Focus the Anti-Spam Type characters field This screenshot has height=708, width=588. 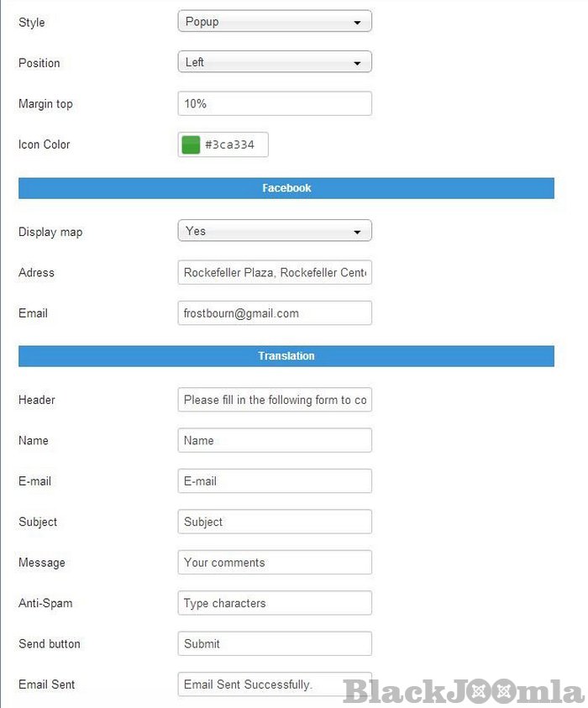pos(275,603)
